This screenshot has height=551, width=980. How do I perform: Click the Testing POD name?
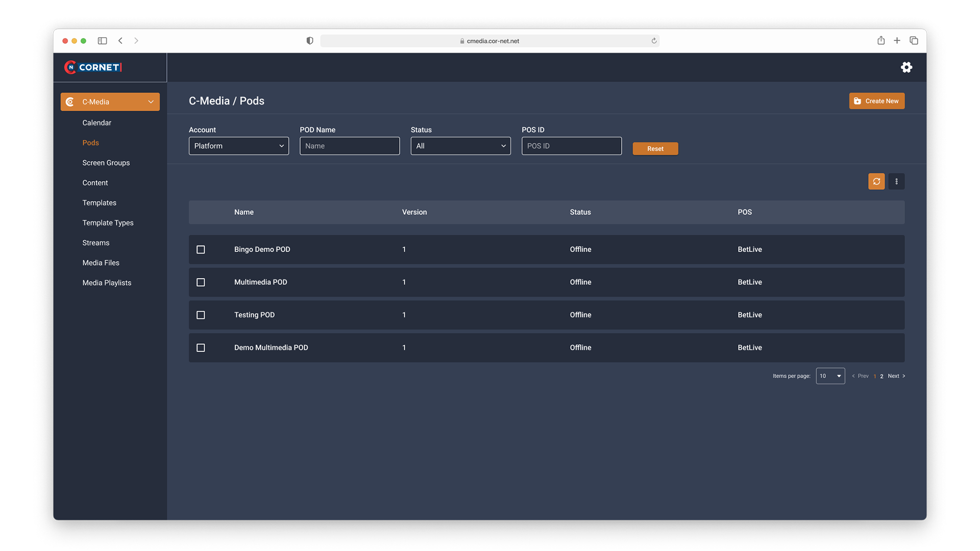click(x=254, y=315)
